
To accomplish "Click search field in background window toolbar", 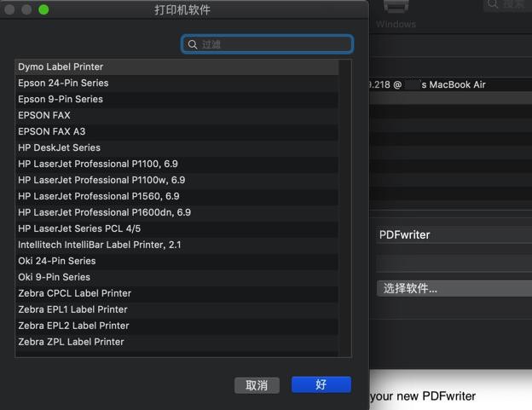I will [507, 5].
